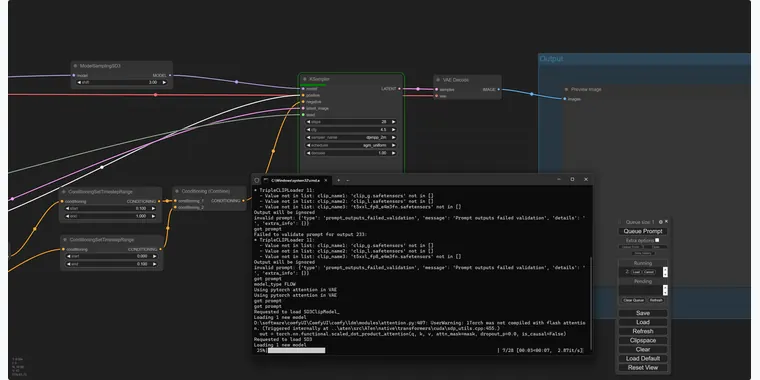Screen dimensions: 760x380
Task: Click the KSampler LATENT output port
Action: (399, 89)
